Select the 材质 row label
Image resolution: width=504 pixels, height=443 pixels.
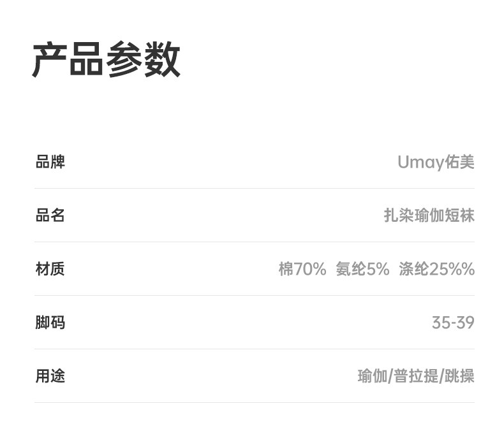tap(50, 269)
